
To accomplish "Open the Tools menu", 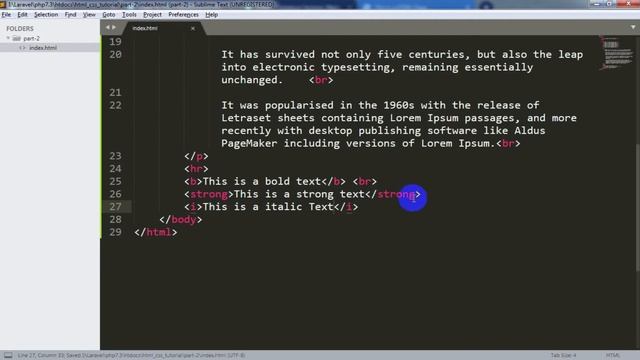I will pos(129,15).
